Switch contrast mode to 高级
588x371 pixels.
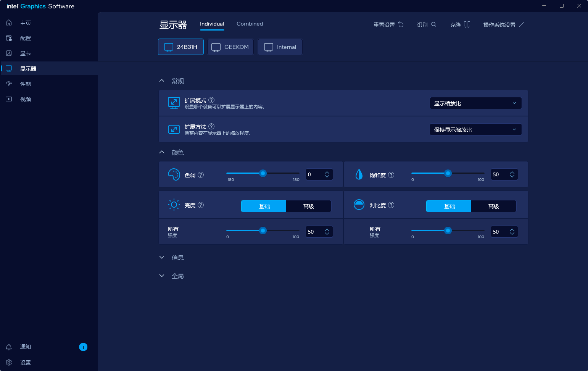click(x=493, y=206)
